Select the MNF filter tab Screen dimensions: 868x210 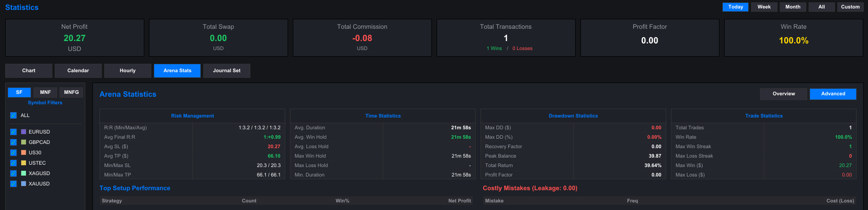45,92
